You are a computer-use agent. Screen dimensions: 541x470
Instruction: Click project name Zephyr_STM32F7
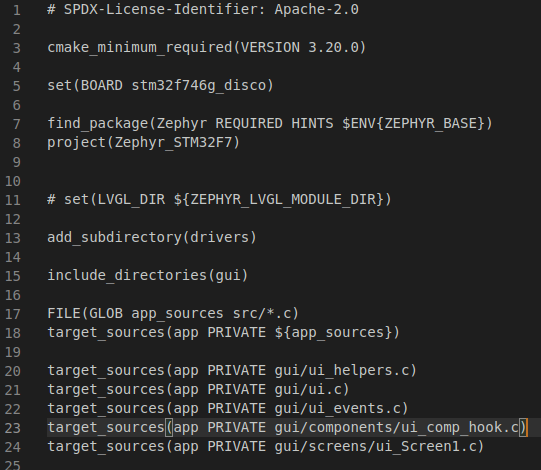coord(173,143)
